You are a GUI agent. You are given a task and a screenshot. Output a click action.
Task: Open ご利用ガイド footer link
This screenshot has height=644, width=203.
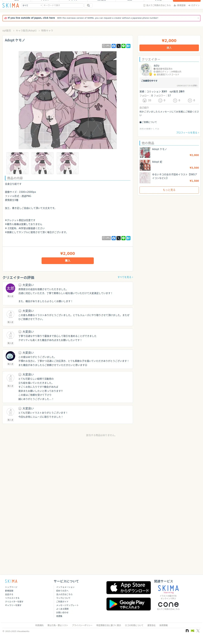click(x=62, y=602)
